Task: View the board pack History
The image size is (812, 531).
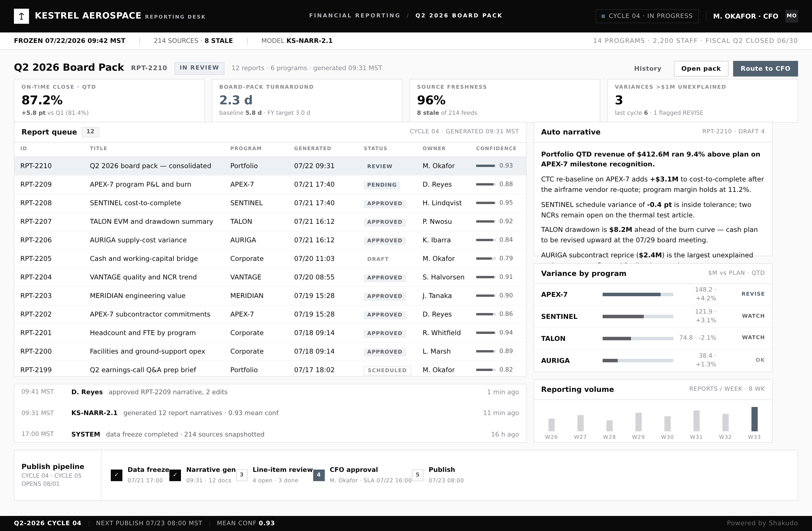Action: click(x=648, y=69)
